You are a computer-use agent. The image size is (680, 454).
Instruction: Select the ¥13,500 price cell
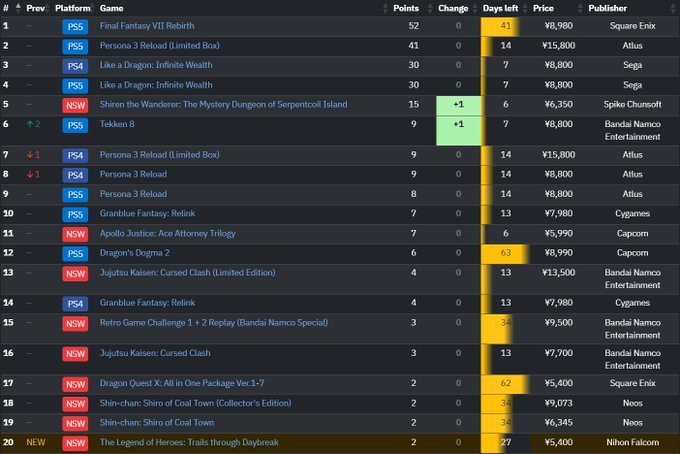pyautogui.click(x=559, y=272)
